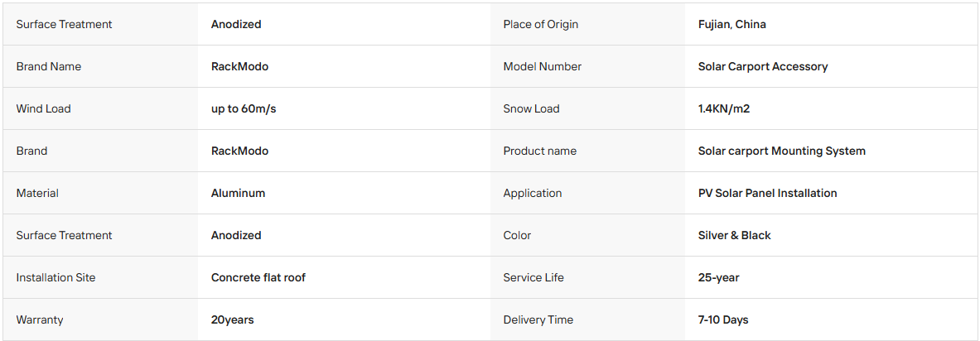980x341 pixels.
Task: Select the Concrete flat roof value
Action: [x=258, y=277]
